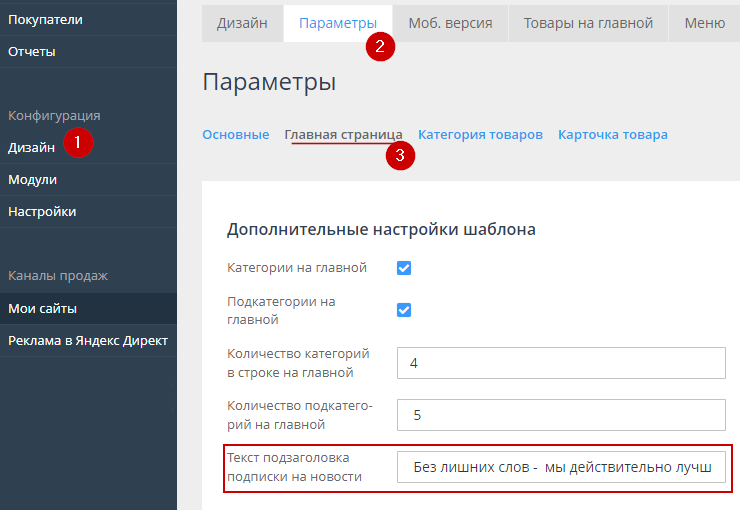Go to Настройки in sidebar

(42, 212)
